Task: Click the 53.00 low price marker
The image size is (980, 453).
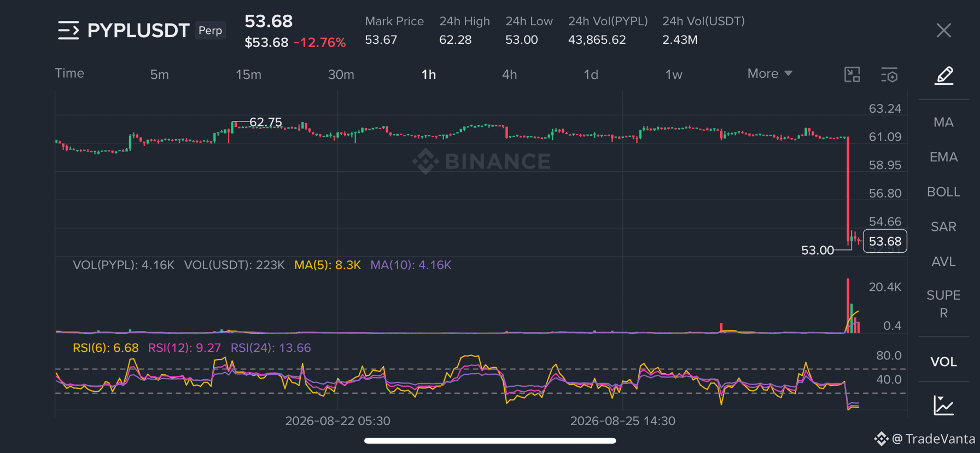Action: point(818,250)
